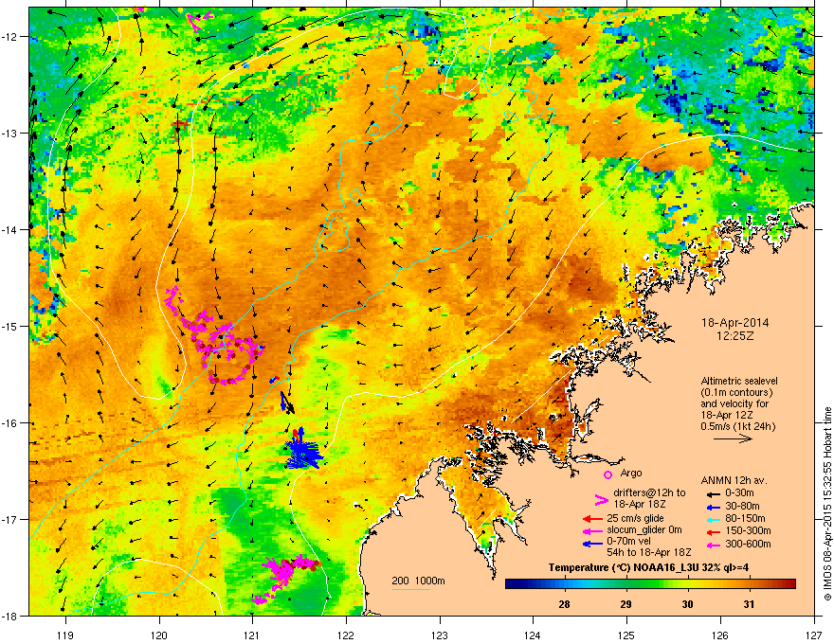Viewport: 834px width, 644px height.
Task: Click the 'Altimetric sealevel' caption line
Action: coord(739,381)
